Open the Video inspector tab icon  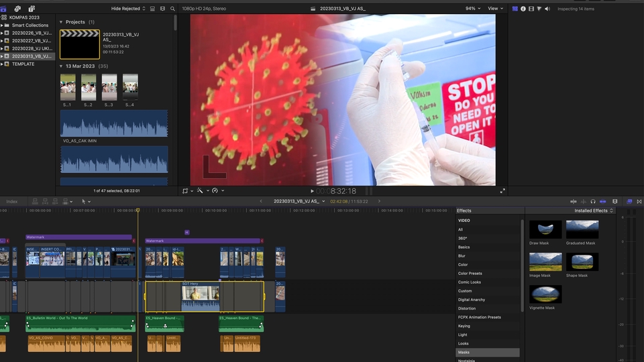[x=515, y=9]
